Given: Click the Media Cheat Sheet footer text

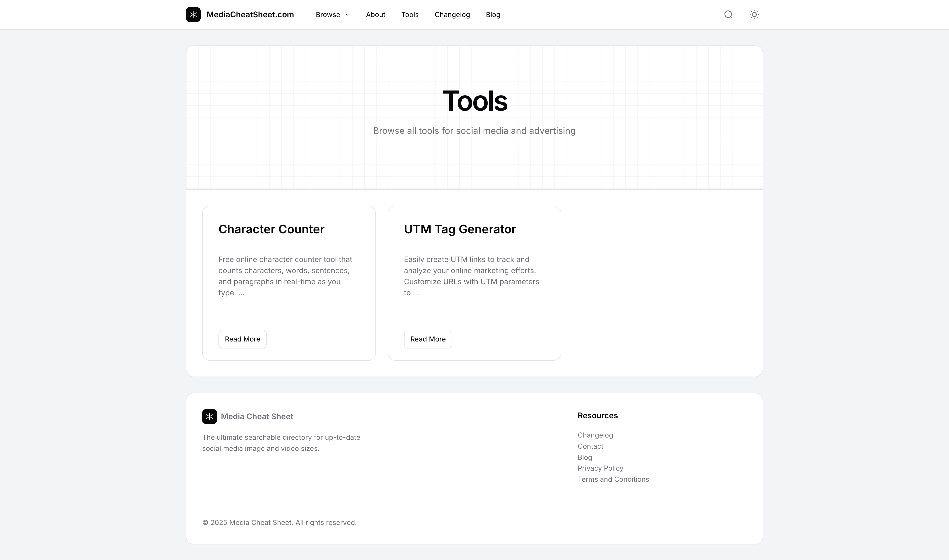Looking at the screenshot, I should [257, 416].
